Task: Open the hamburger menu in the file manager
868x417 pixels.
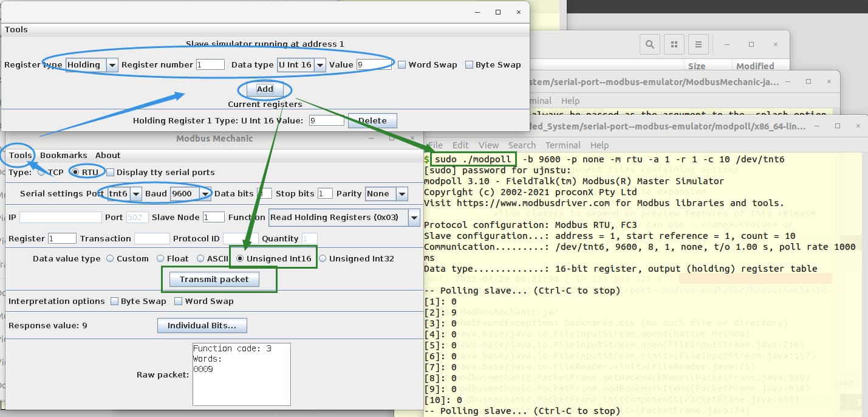Action: point(699,44)
